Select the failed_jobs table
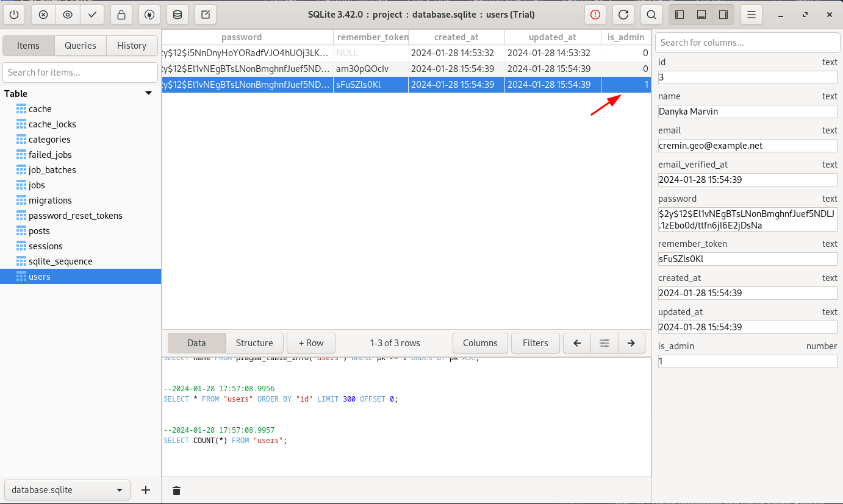Screen dimensions: 843x504 81,155
